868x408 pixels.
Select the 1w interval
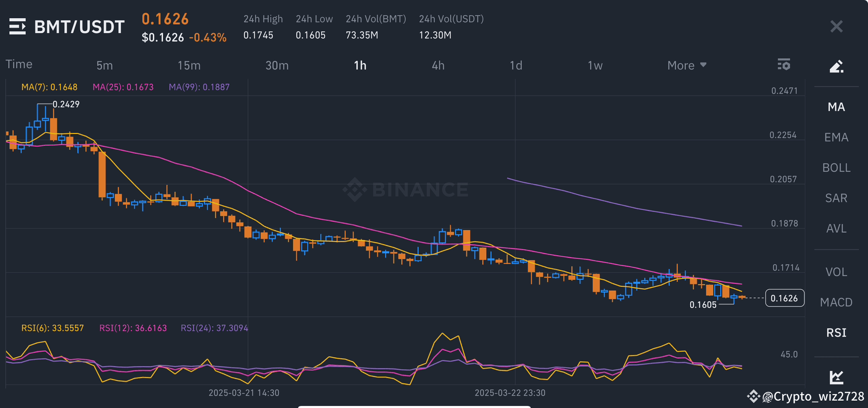tap(595, 66)
